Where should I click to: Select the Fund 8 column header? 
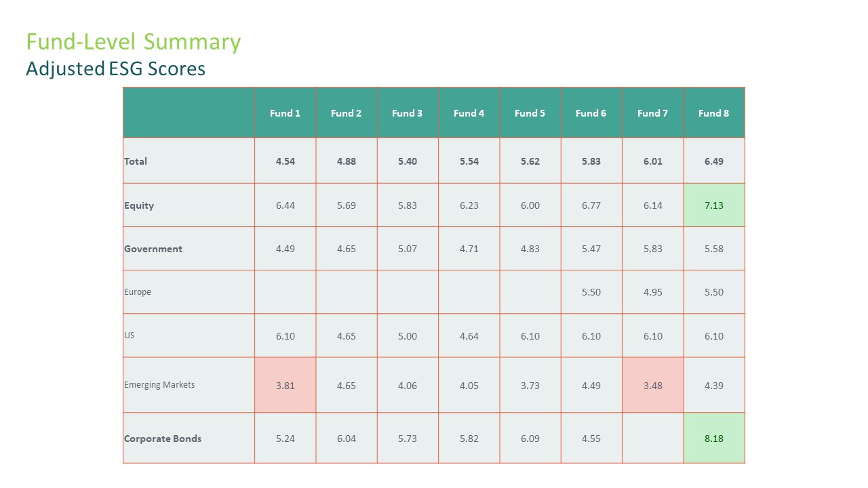coord(714,113)
